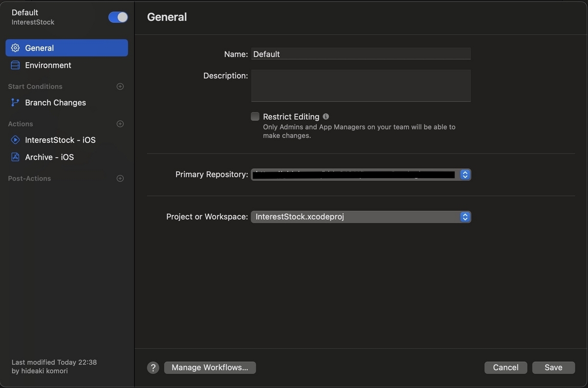Enable the Restrict Editing checkbox
Screen dimensions: 588x388
[255, 116]
